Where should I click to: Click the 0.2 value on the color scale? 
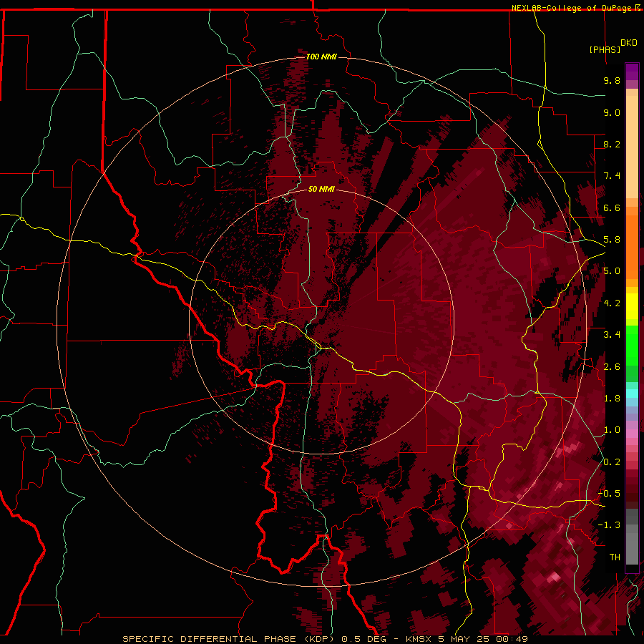[612, 462]
